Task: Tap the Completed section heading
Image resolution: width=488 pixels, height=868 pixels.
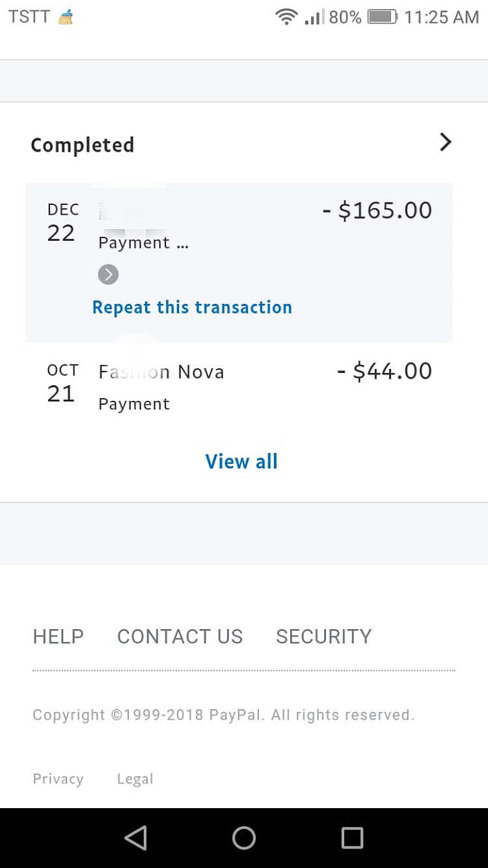Action: [x=83, y=144]
